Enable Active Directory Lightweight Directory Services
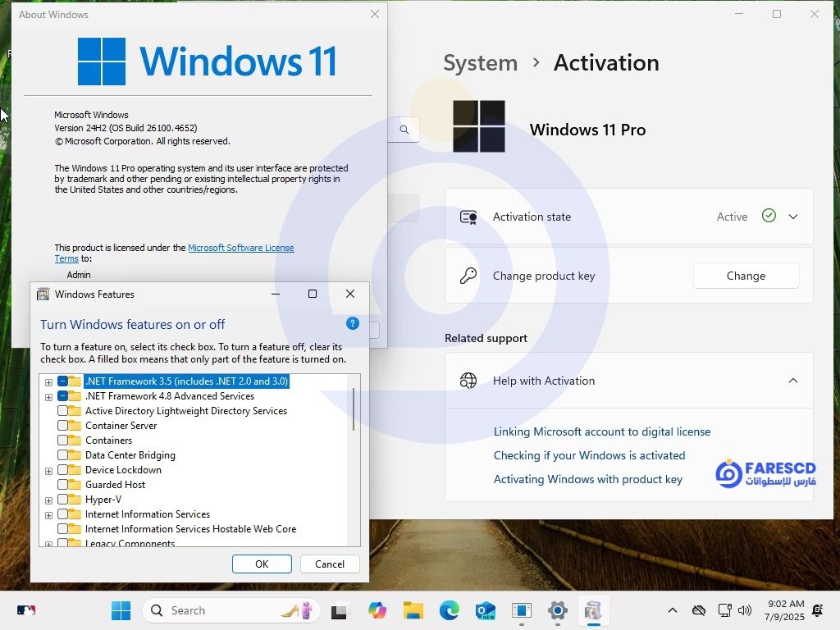This screenshot has height=630, width=840. [x=62, y=411]
